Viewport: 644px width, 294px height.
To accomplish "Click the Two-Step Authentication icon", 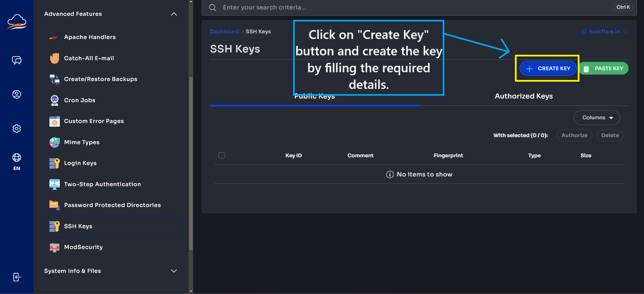I will pos(54,184).
